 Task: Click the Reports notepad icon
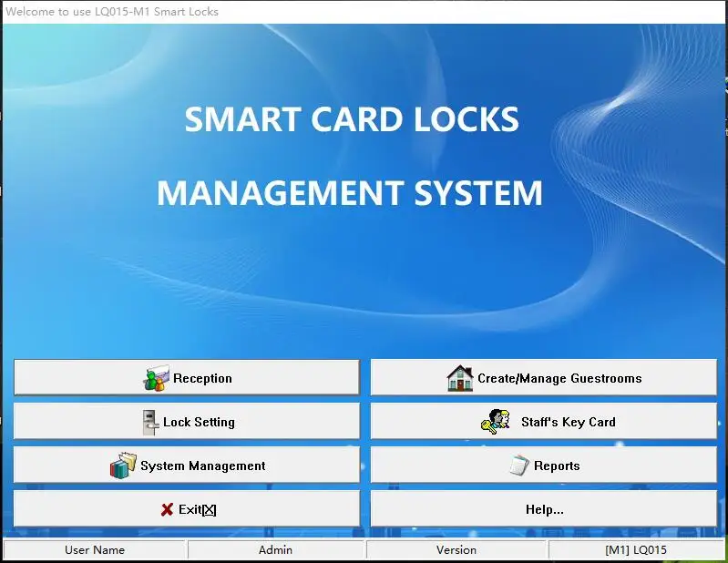click(x=519, y=466)
